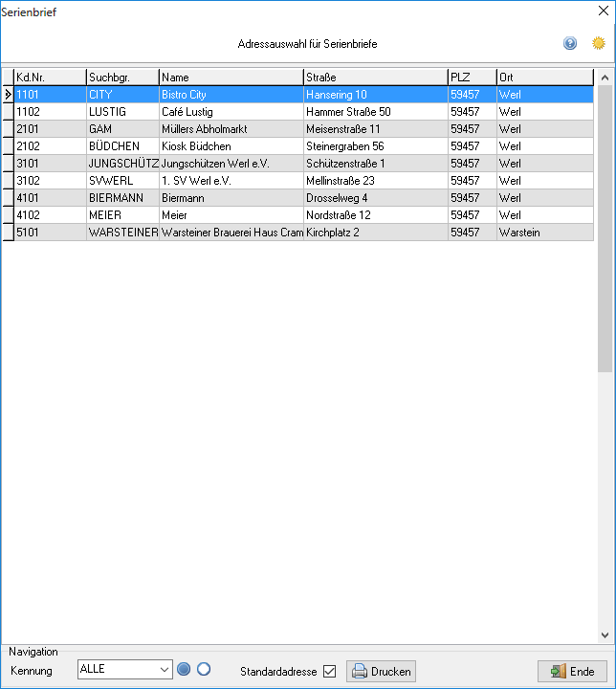Click the SVWERL search term cell
The height and width of the screenshot is (689, 616).
tap(122, 181)
